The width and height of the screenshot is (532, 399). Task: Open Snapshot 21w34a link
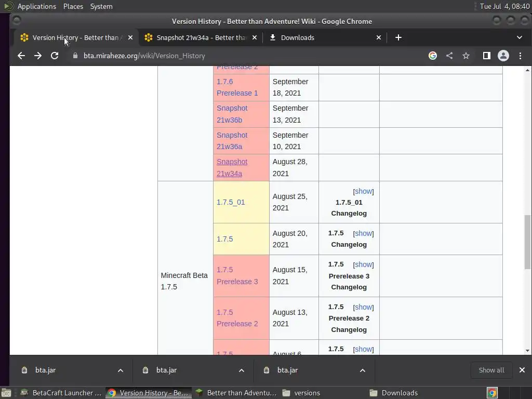click(232, 168)
